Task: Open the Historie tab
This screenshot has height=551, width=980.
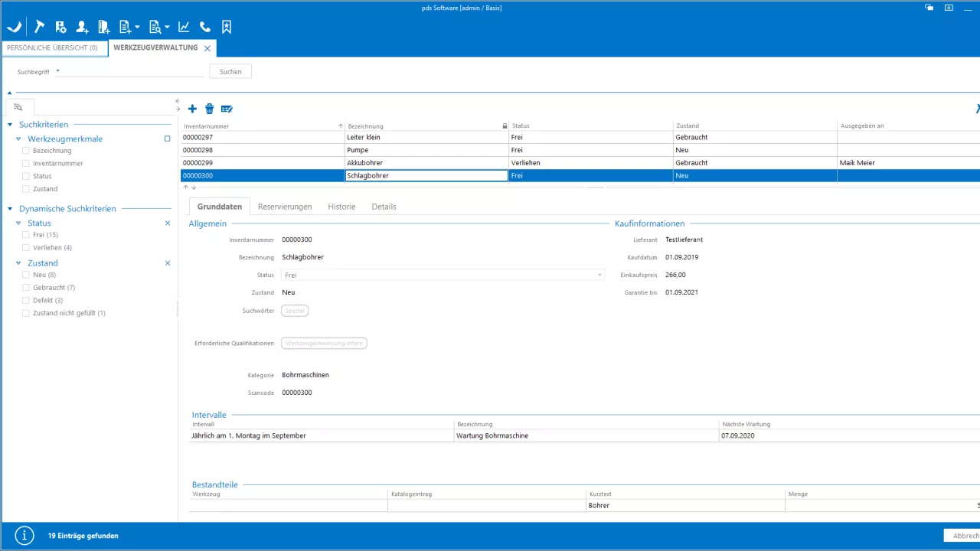Action: 341,207
